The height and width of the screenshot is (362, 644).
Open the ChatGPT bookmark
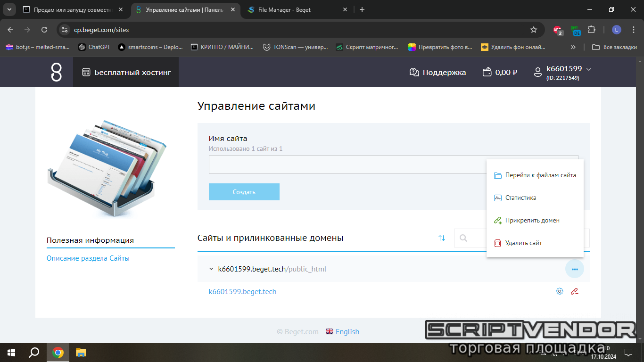[x=94, y=47]
